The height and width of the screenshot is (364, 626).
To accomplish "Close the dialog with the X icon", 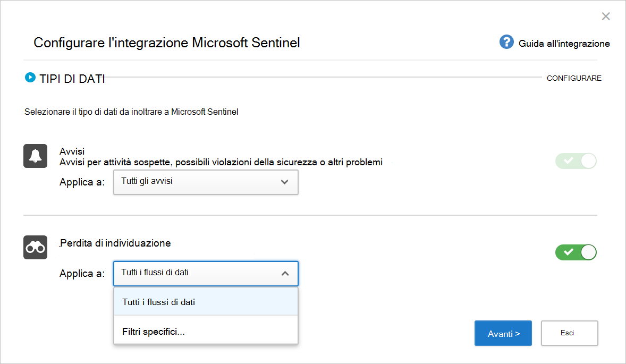I will 606,16.
